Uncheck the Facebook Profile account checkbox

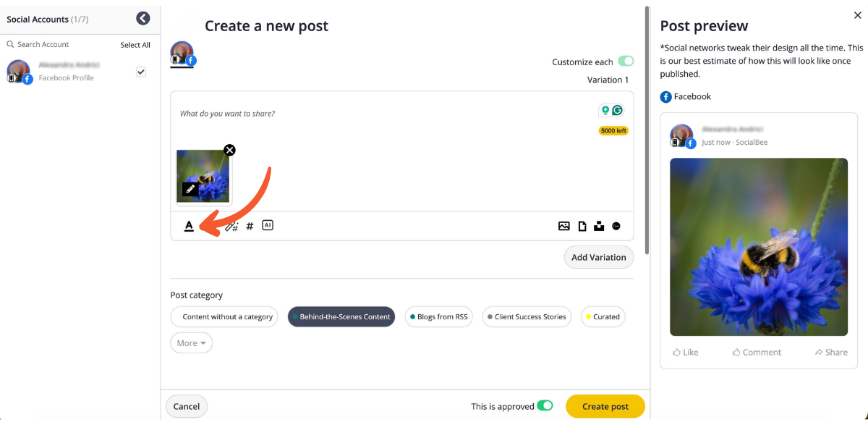tap(141, 72)
